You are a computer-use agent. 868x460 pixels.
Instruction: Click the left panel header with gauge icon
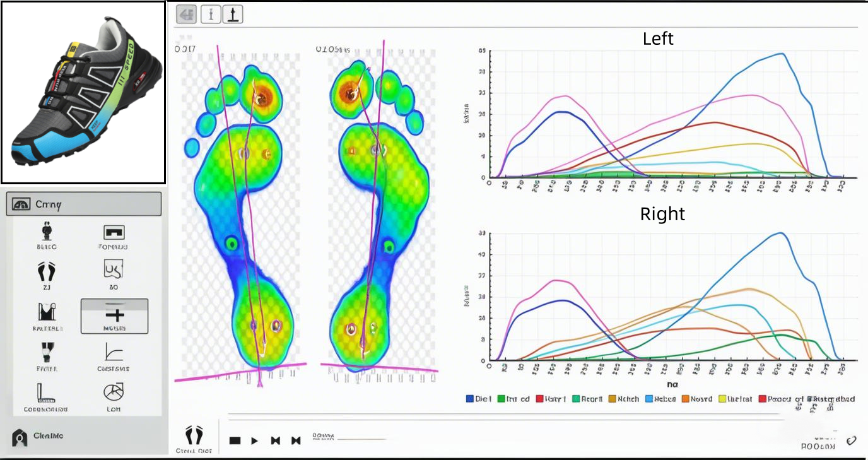coord(83,204)
